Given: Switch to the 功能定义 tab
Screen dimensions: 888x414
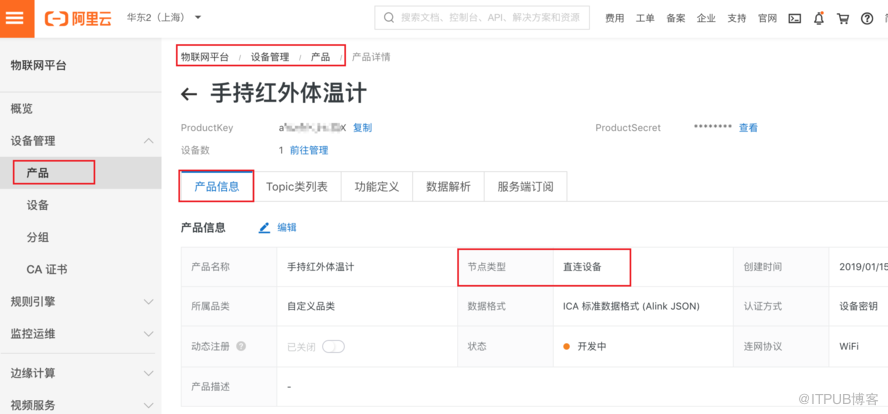Looking at the screenshot, I should tap(376, 187).
